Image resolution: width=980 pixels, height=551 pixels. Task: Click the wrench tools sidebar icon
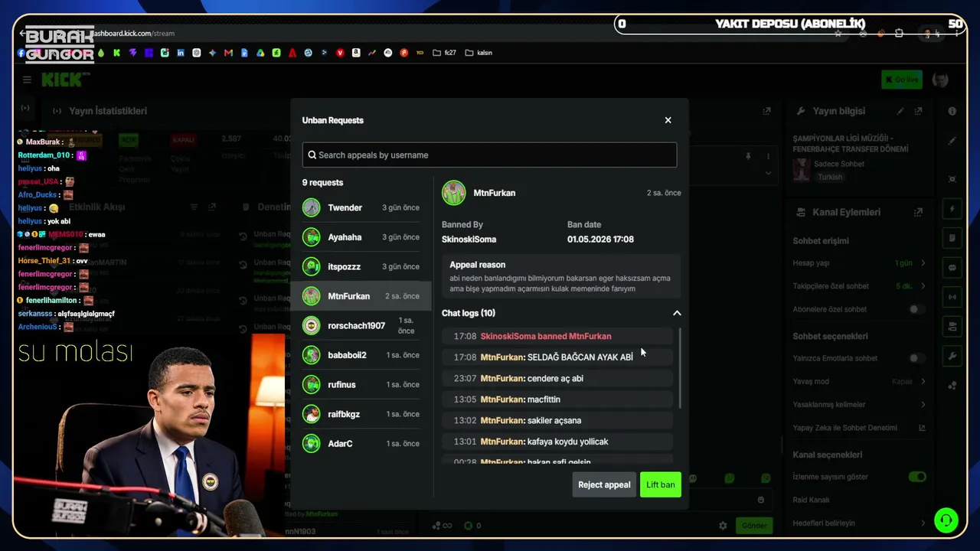[x=952, y=356]
